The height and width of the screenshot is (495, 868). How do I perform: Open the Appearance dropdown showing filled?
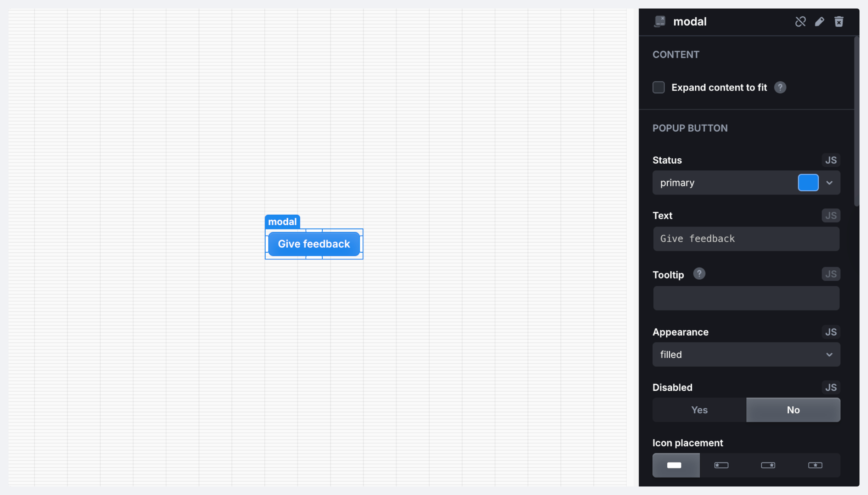(x=746, y=354)
